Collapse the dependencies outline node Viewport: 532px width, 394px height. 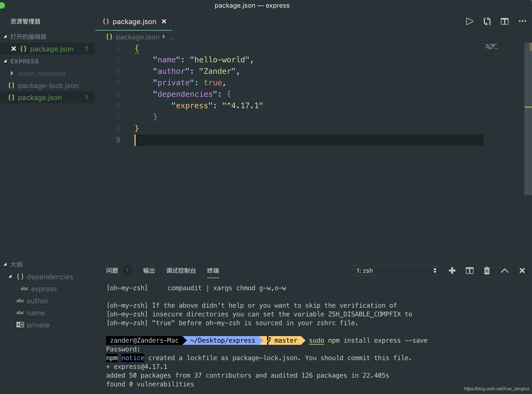click(10, 277)
